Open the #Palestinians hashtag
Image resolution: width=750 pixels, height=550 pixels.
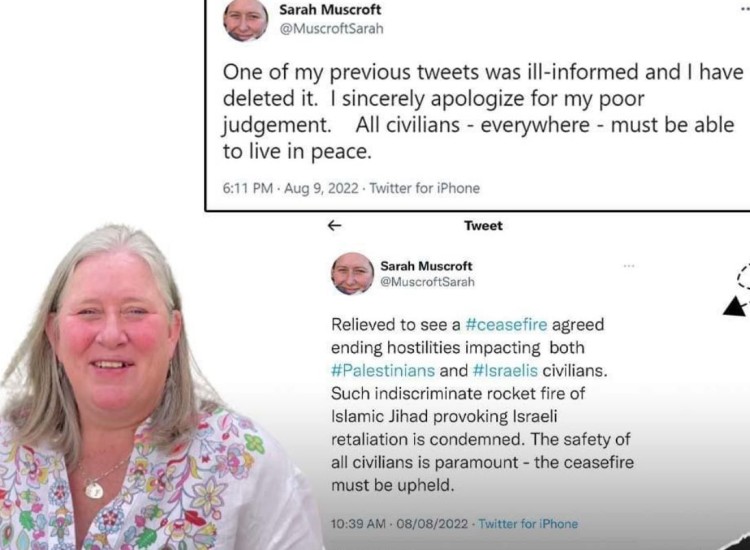pyautogui.click(x=383, y=371)
